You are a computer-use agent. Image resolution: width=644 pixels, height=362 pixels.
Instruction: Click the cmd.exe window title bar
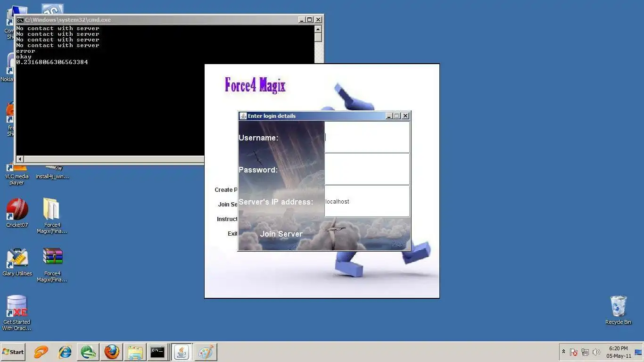click(160, 20)
